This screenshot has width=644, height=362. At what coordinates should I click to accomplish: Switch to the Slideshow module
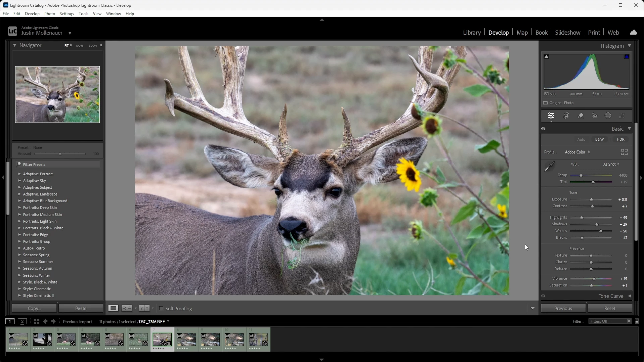coord(568,33)
